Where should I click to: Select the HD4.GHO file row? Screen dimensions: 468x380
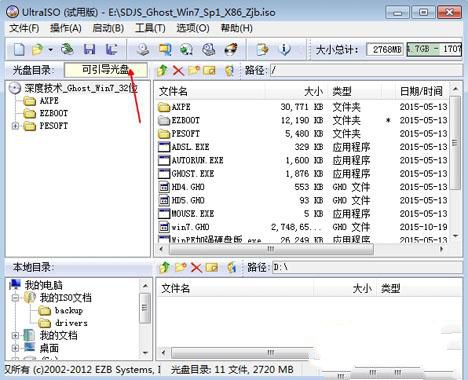302,187
